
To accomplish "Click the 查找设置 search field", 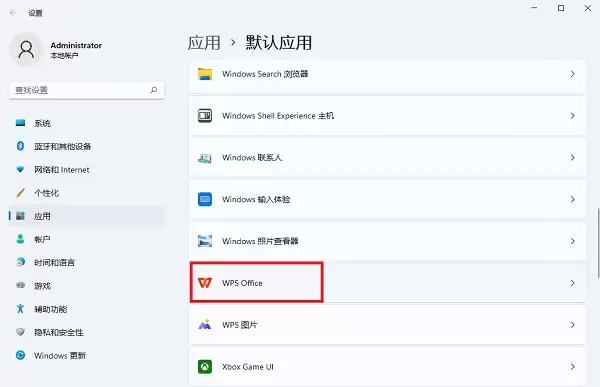I will [86, 90].
